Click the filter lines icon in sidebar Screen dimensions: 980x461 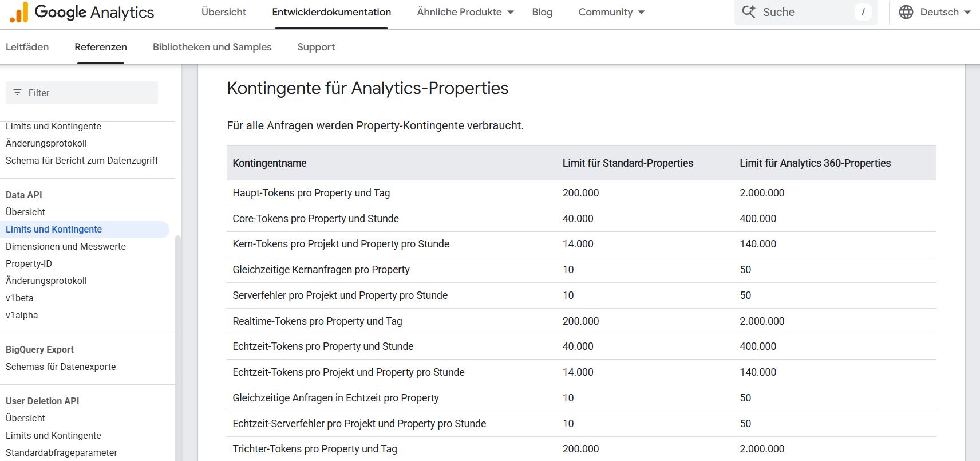pyautogui.click(x=17, y=93)
